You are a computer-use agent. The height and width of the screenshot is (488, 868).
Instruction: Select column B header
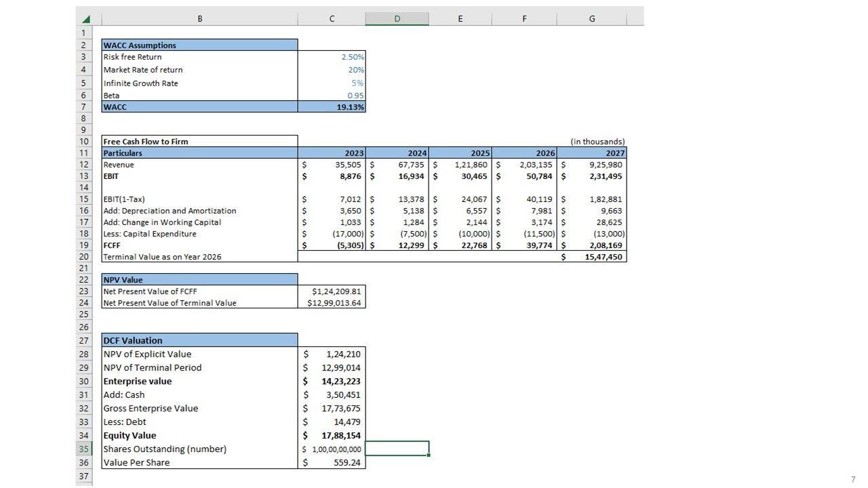(199, 19)
